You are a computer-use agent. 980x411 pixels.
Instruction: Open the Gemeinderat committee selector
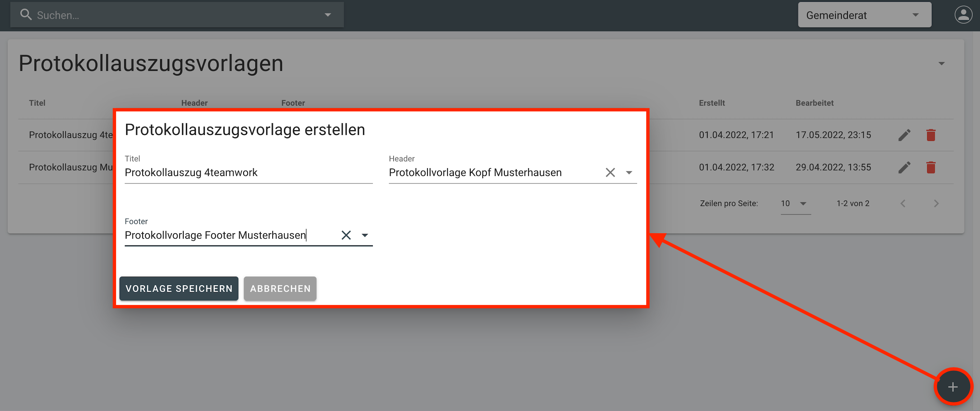tap(864, 15)
